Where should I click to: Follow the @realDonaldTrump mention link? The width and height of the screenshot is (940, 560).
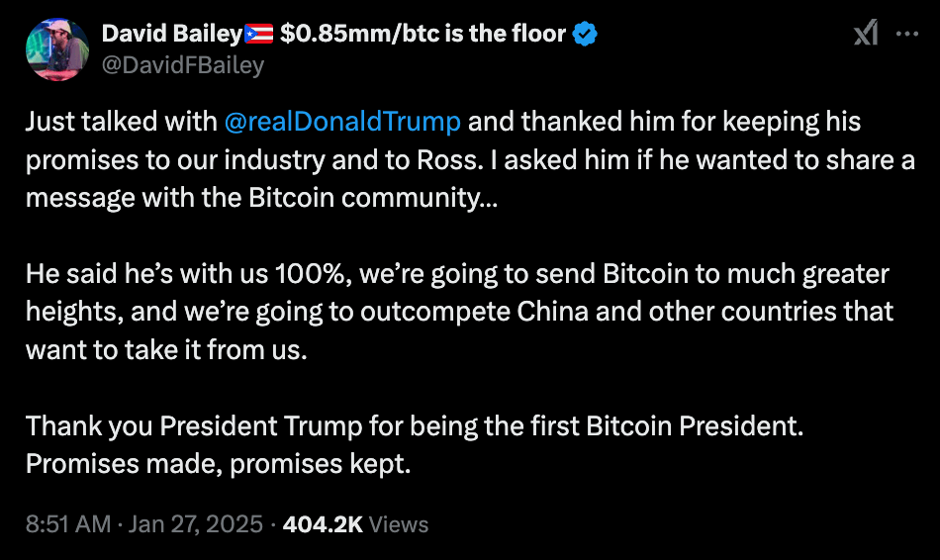point(342,122)
